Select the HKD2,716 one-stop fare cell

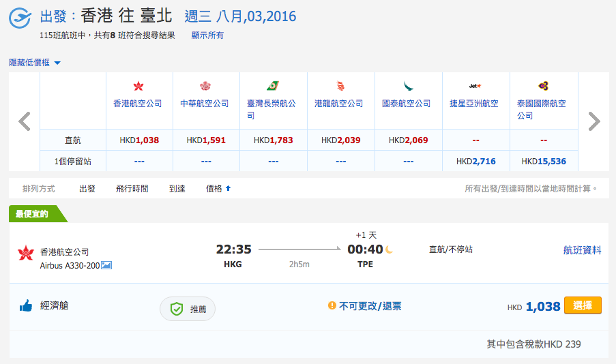click(476, 162)
